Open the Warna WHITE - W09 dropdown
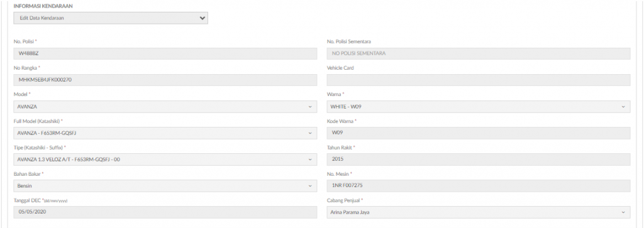Viewport: 644px width, 228px height. (x=479, y=107)
